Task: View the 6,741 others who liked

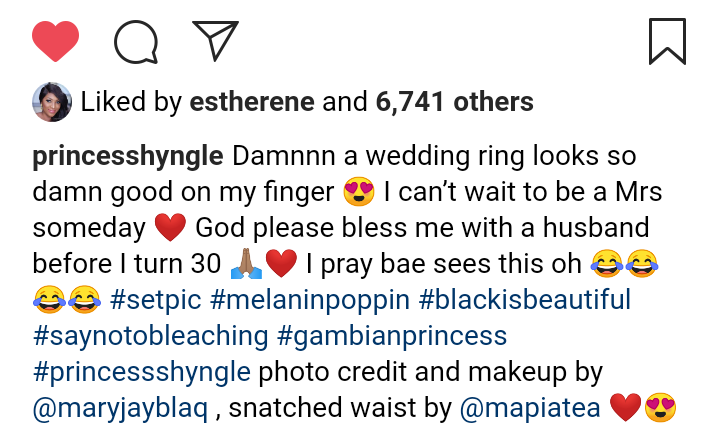Action: coord(455,101)
